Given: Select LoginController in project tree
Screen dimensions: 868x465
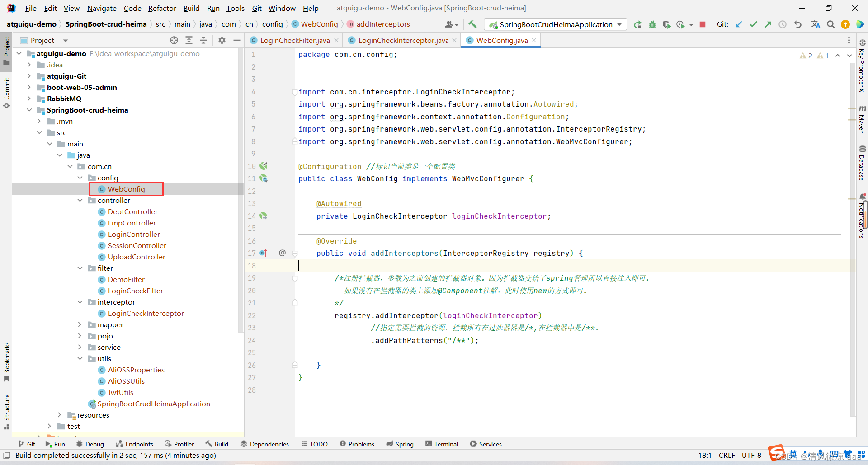Looking at the screenshot, I should click(134, 234).
